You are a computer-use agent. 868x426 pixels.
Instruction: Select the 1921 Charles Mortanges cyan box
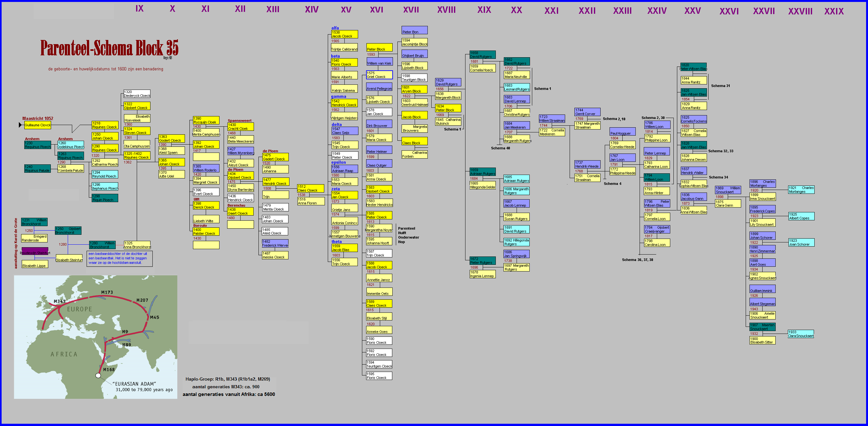[801, 190]
